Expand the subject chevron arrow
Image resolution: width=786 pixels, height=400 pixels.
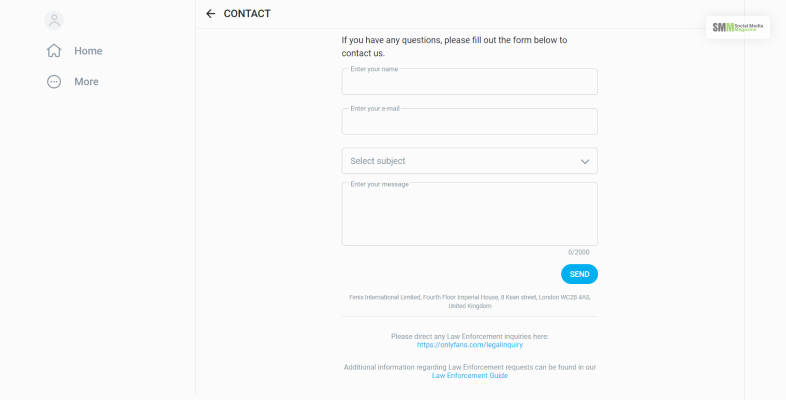tap(585, 161)
